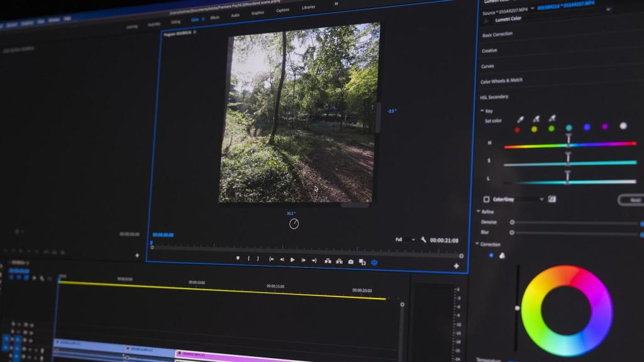
Task: Click the blue Global FX gear icon
Action: [374, 263]
